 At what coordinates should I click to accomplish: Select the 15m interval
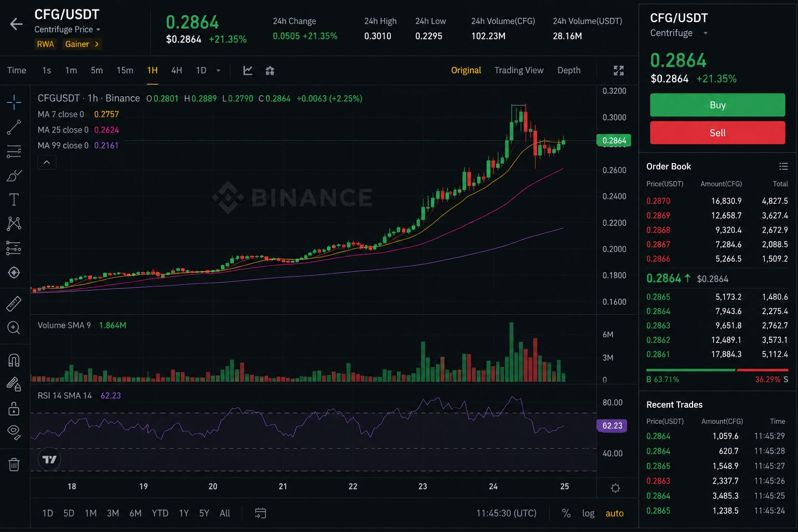[x=125, y=70]
